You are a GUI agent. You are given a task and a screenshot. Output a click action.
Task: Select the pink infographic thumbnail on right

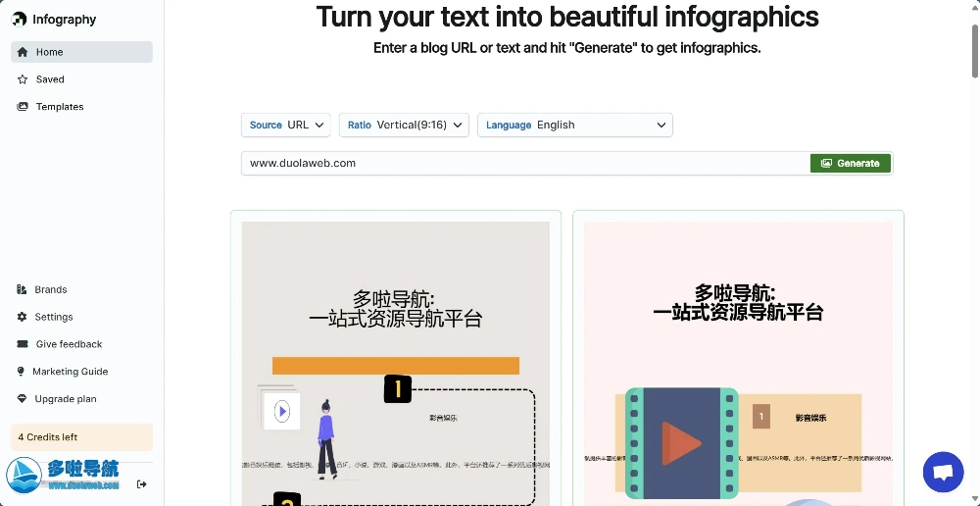click(x=738, y=363)
